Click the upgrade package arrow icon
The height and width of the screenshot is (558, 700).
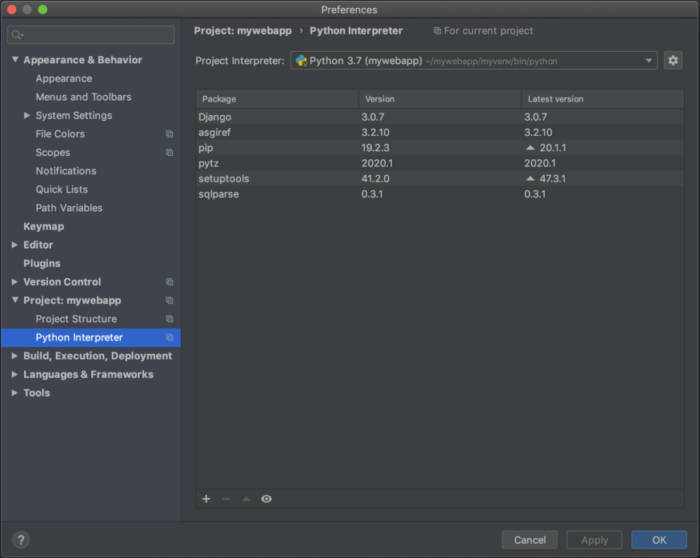coord(246,499)
